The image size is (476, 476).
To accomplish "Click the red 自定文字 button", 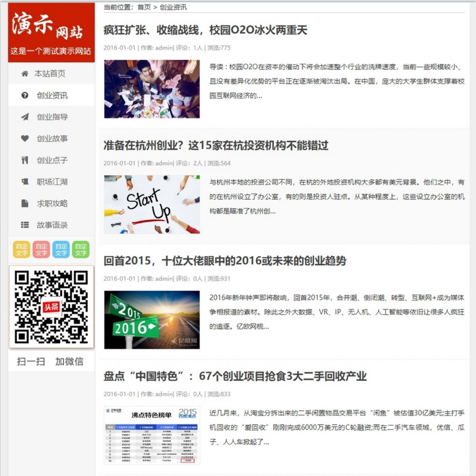I will click(x=41, y=250).
